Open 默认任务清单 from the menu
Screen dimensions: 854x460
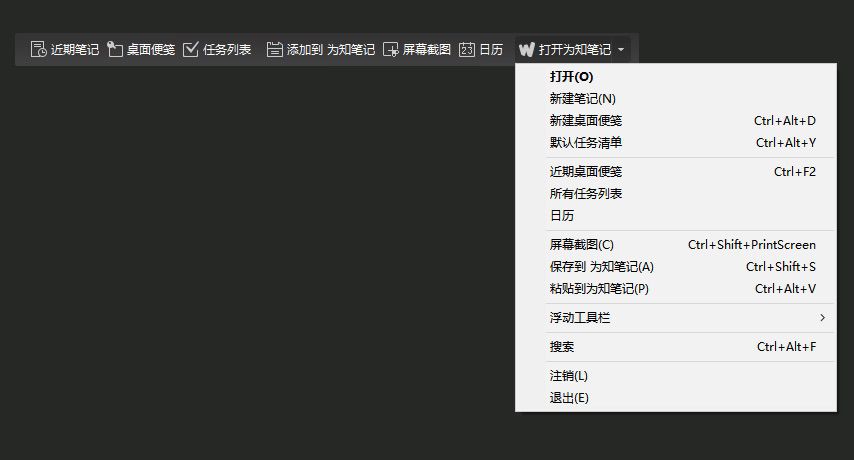point(675,143)
